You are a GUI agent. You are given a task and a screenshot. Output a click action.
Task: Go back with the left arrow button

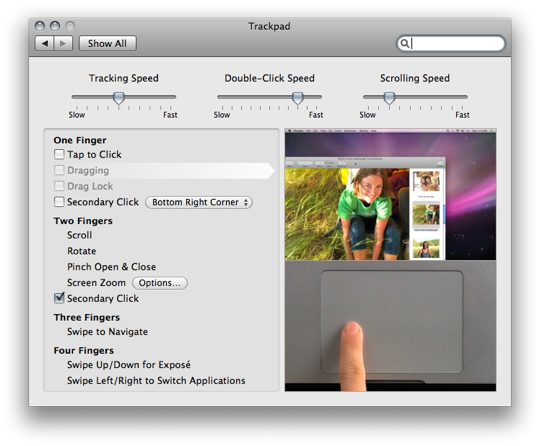pos(44,43)
